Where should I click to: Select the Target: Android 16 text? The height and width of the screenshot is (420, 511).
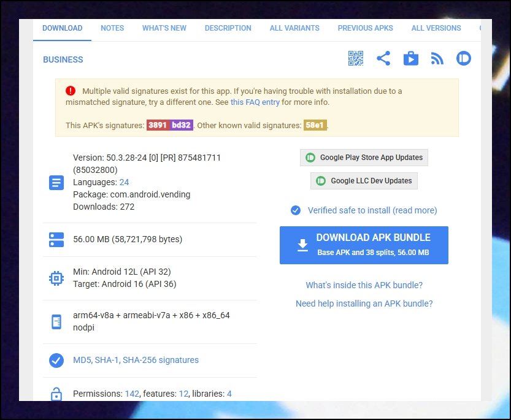tap(125, 284)
